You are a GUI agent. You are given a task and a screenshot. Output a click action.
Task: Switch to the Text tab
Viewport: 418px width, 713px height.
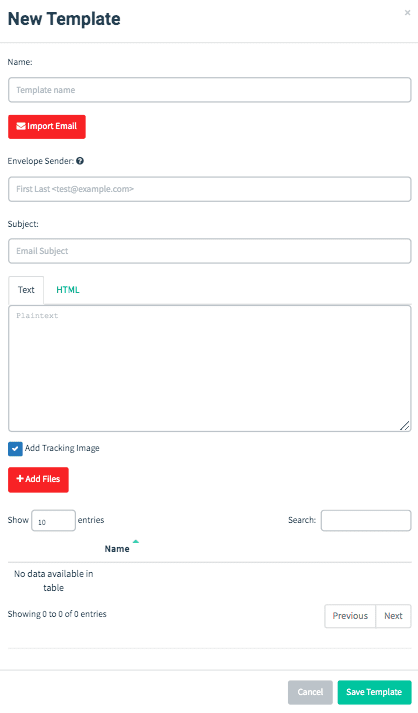click(x=26, y=290)
